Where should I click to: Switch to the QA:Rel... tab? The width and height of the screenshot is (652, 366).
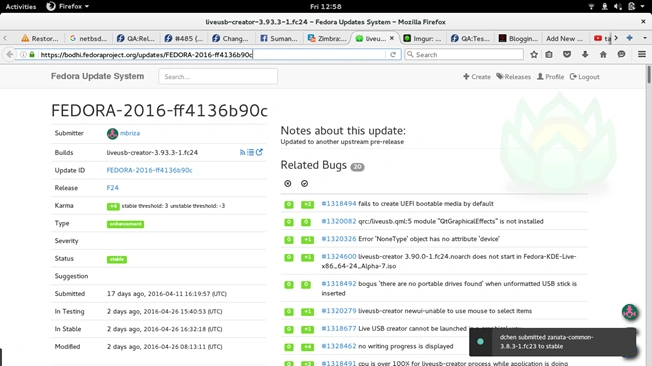click(x=136, y=38)
